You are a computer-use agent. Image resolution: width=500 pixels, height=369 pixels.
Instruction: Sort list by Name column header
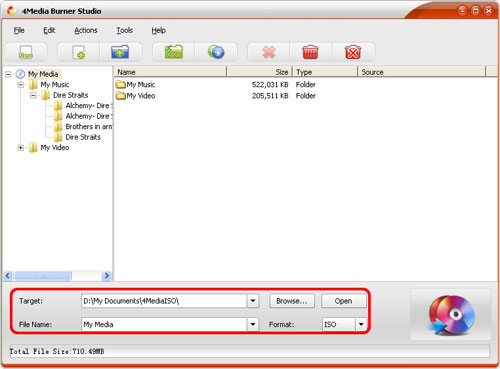tap(170, 72)
